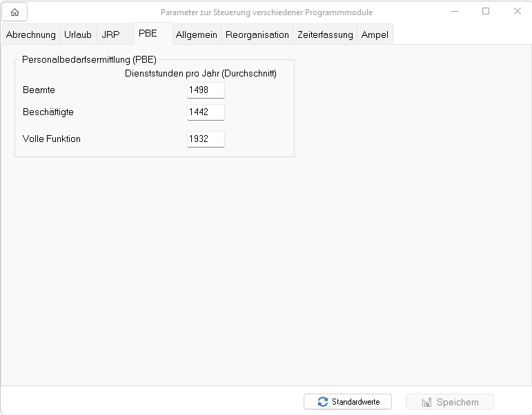Switch to the Zeiterfassung tab

pos(325,34)
